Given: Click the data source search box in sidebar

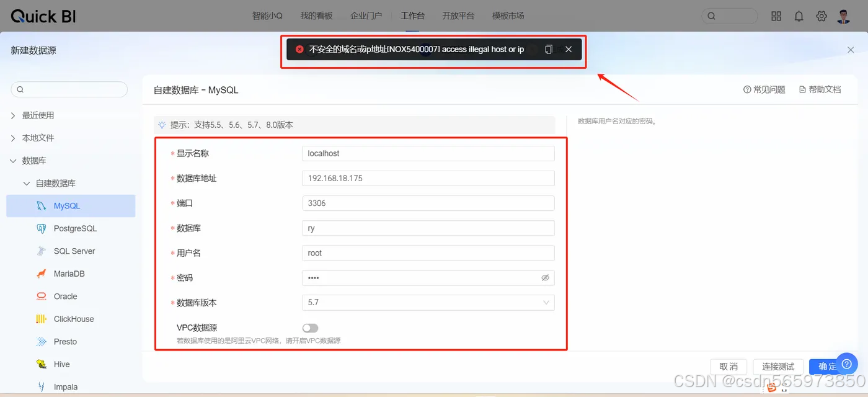Looking at the screenshot, I should (x=69, y=89).
